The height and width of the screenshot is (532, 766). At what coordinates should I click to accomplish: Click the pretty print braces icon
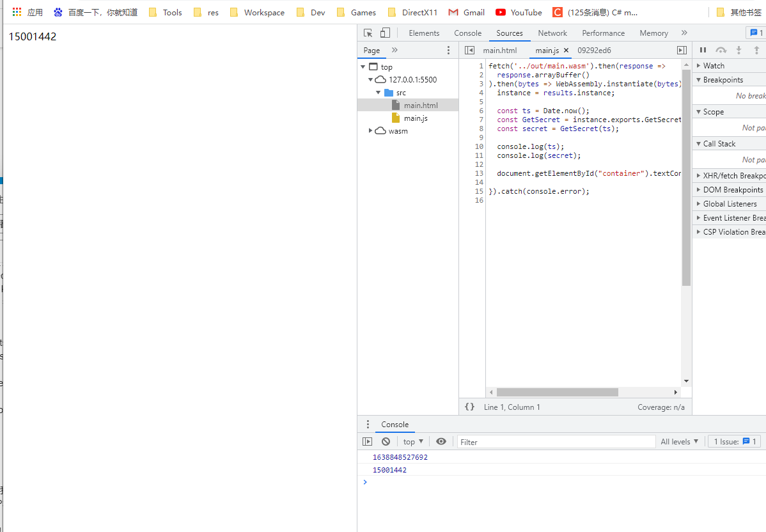(470, 407)
